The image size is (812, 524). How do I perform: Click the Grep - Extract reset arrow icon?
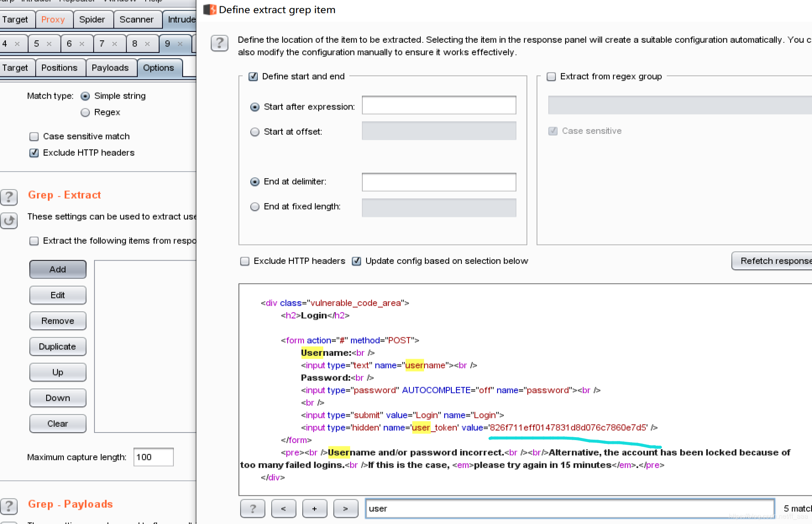click(x=9, y=220)
